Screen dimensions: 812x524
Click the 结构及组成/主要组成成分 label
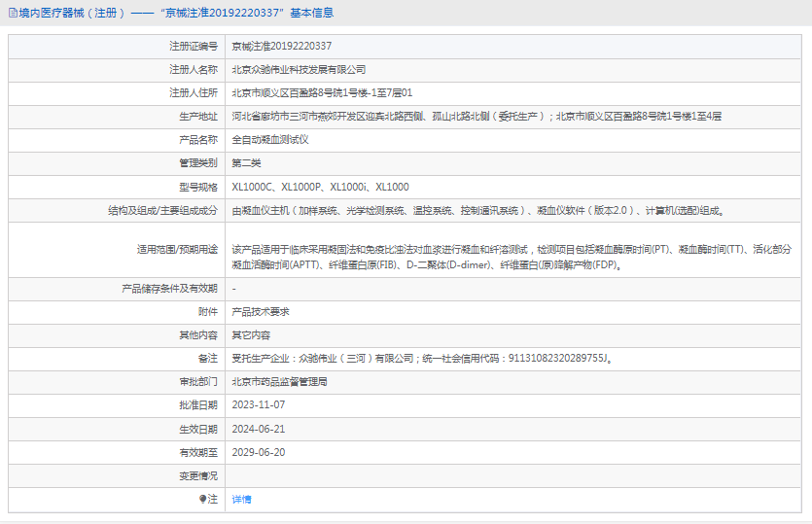162,211
